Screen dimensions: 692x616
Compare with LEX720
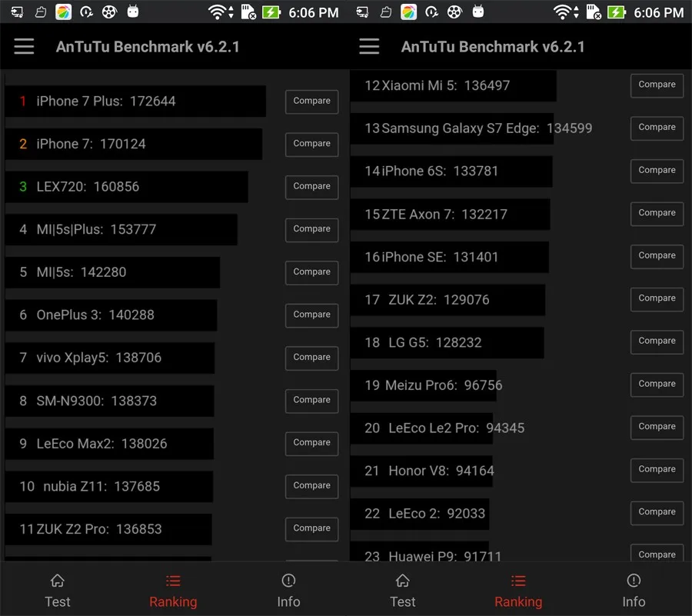[311, 187]
